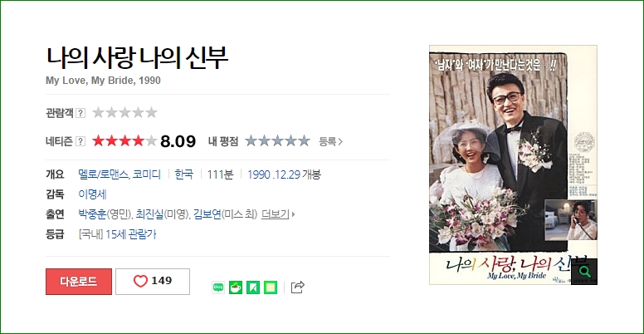Click the magnifier icon on the poster
The image size is (644, 334).
584,272
